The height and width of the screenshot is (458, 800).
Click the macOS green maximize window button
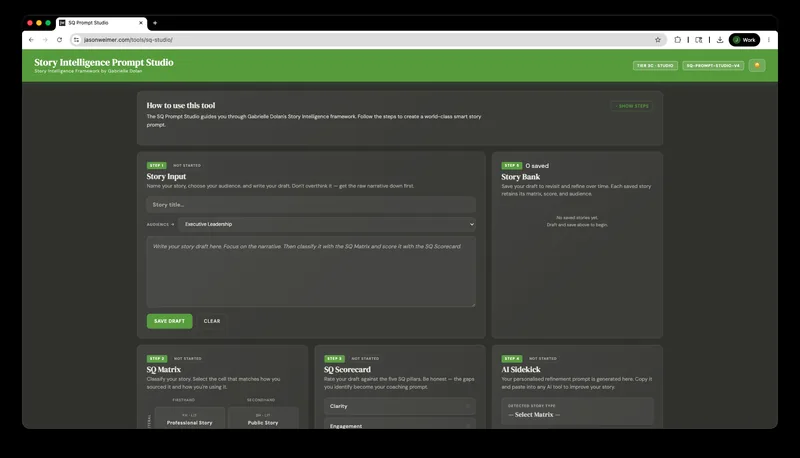[48, 23]
